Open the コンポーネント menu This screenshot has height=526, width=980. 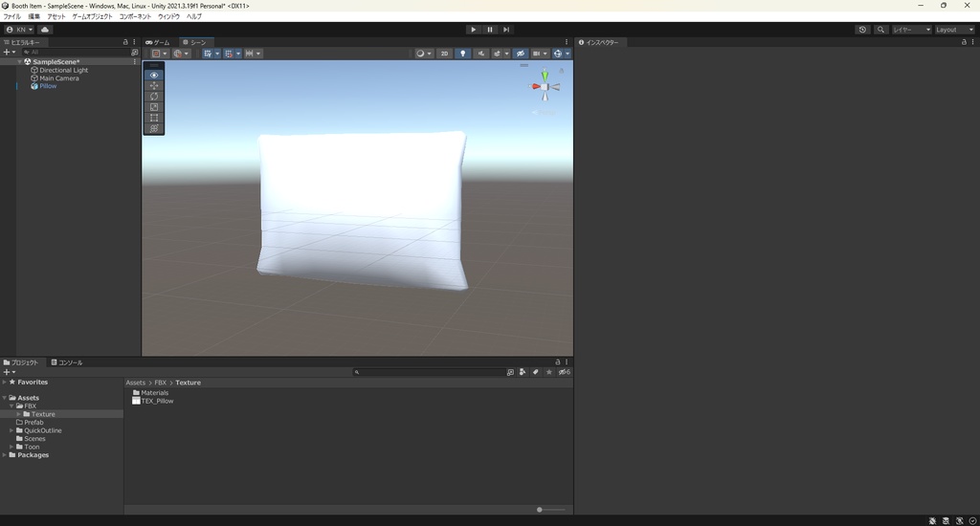(135, 16)
